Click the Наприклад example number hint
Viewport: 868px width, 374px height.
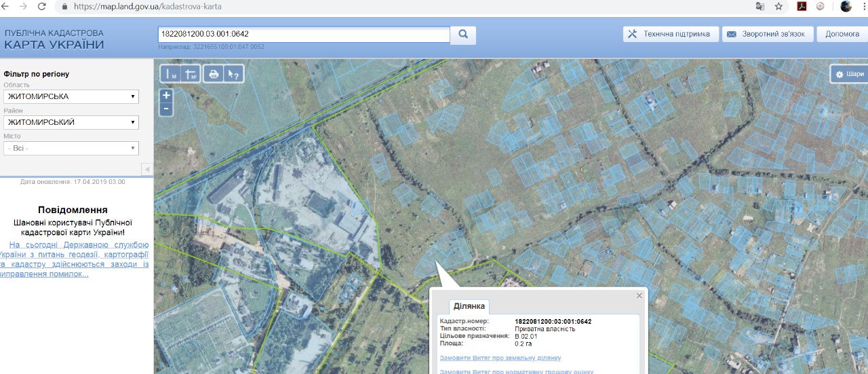click(x=211, y=47)
